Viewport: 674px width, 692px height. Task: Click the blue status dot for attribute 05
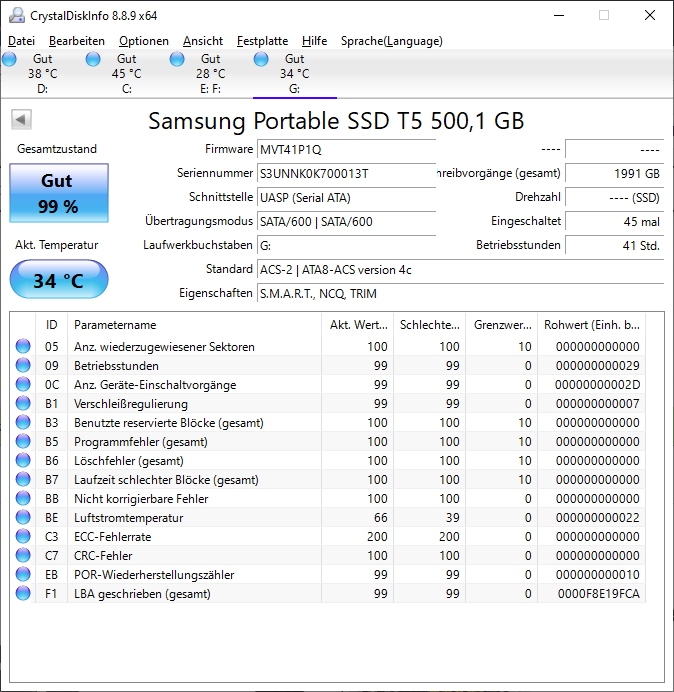[23, 346]
